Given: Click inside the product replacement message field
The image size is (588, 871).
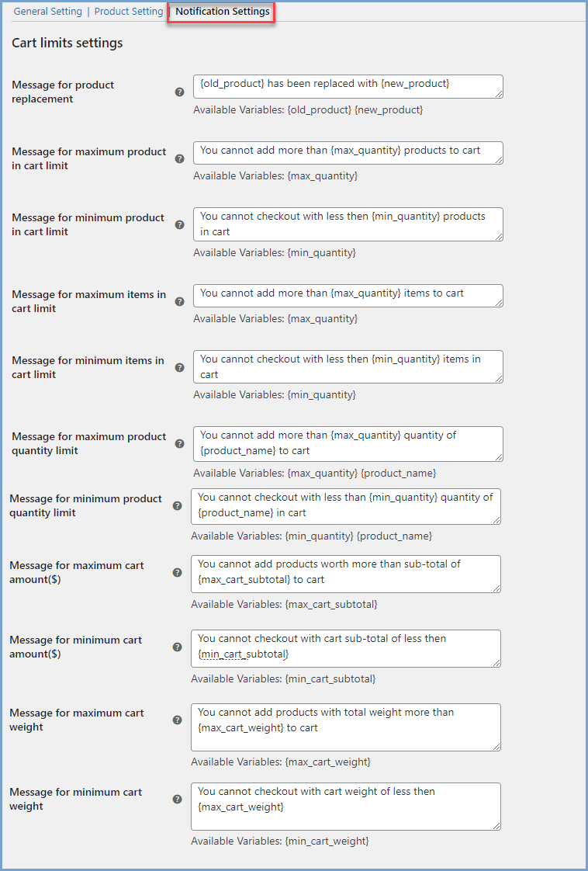Looking at the screenshot, I should pyautogui.click(x=347, y=86).
